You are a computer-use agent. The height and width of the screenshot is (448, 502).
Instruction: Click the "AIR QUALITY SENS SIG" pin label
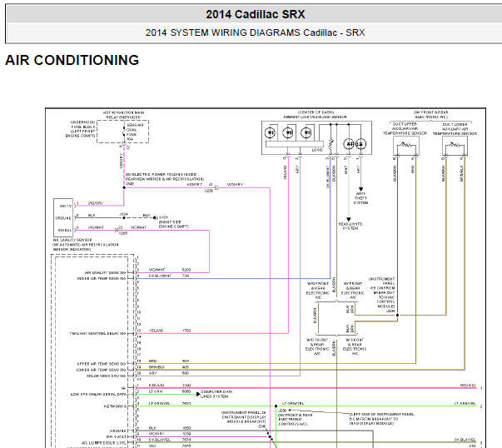point(106,272)
